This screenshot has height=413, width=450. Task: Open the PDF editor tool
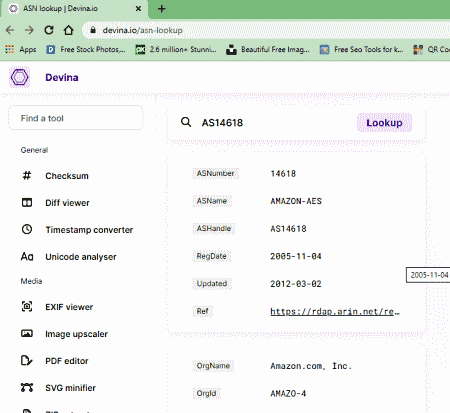pyautogui.click(x=67, y=361)
